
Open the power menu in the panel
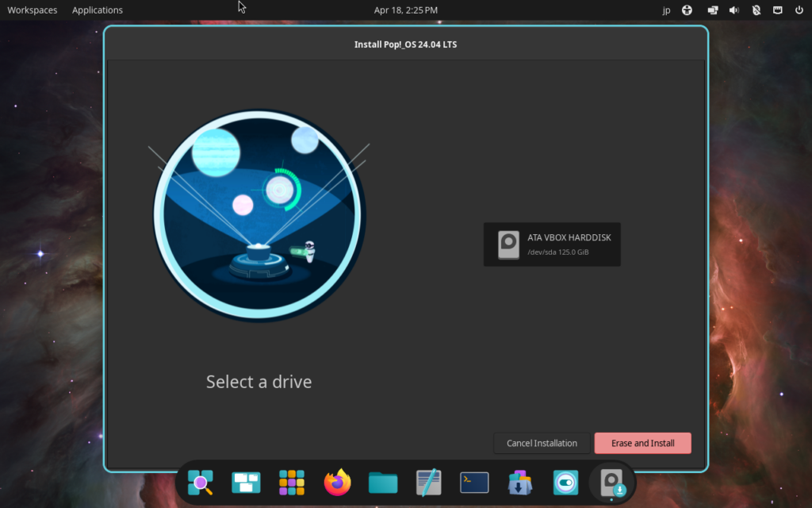coord(799,10)
